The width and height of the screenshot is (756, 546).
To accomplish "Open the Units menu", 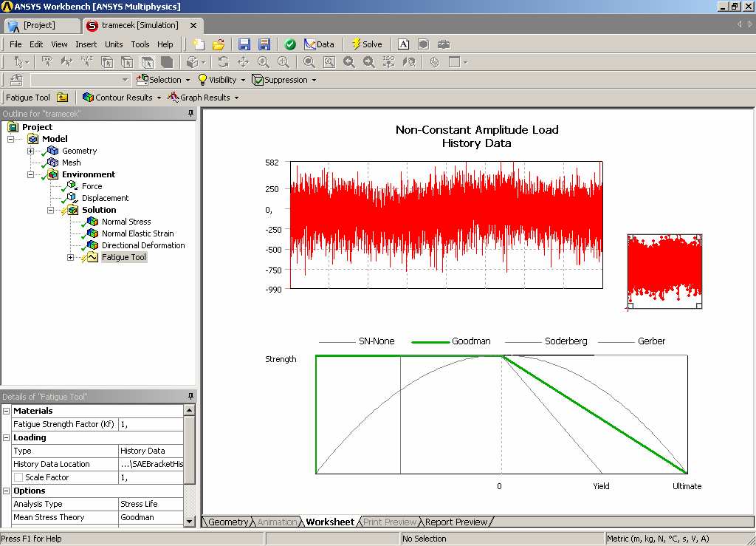I will pos(114,44).
